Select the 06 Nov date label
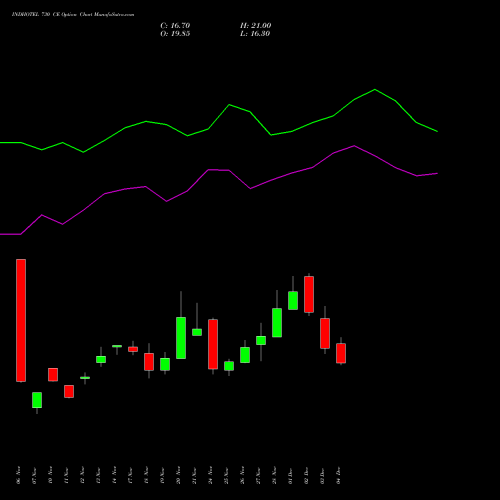 point(18,475)
